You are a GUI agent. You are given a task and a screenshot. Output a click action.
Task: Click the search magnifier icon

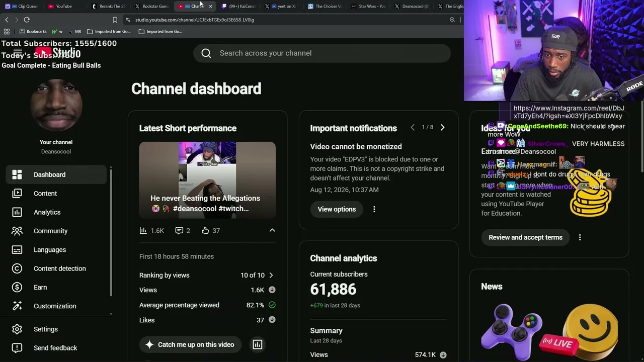pos(206,53)
